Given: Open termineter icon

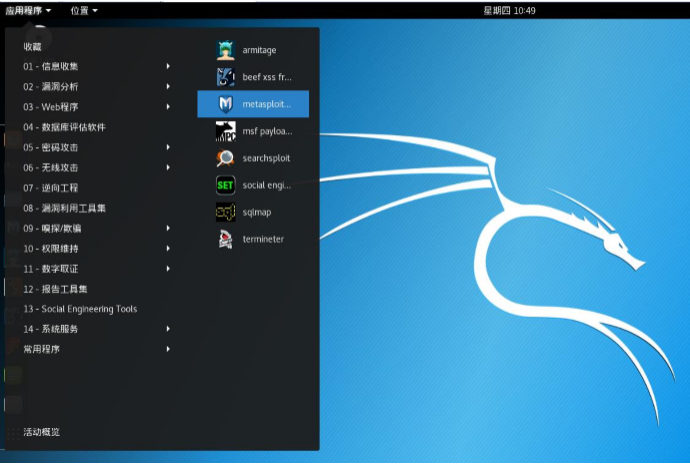Looking at the screenshot, I should click(x=226, y=239).
